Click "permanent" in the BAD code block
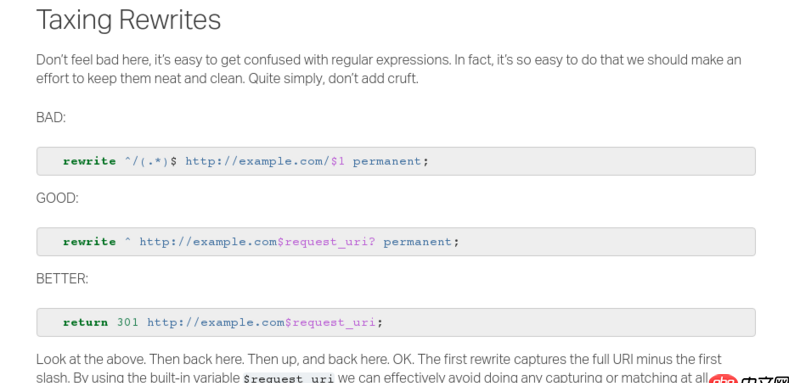The height and width of the screenshot is (383, 800). (x=388, y=162)
